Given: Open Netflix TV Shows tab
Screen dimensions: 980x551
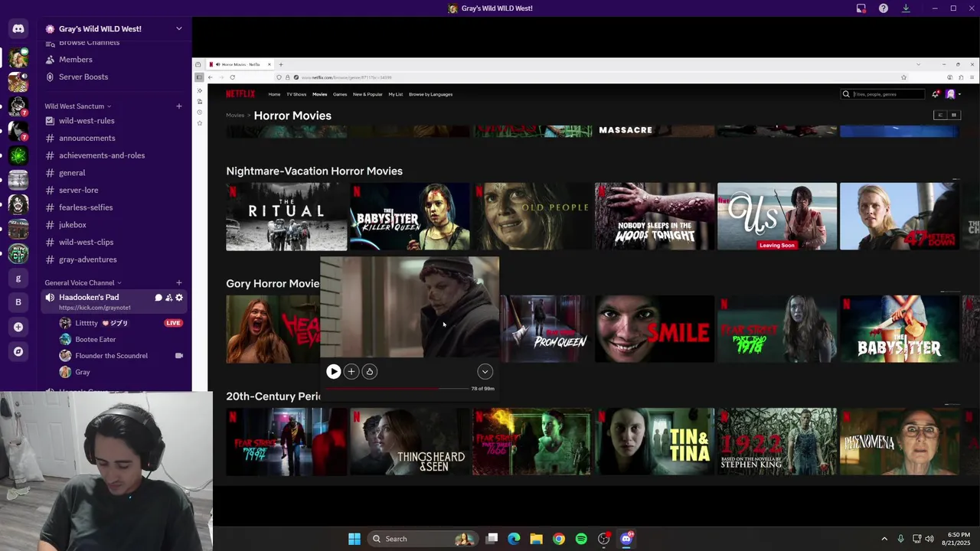Looking at the screenshot, I should coord(296,94).
